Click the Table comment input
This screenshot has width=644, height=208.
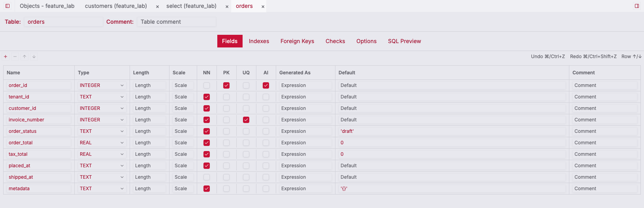click(177, 22)
